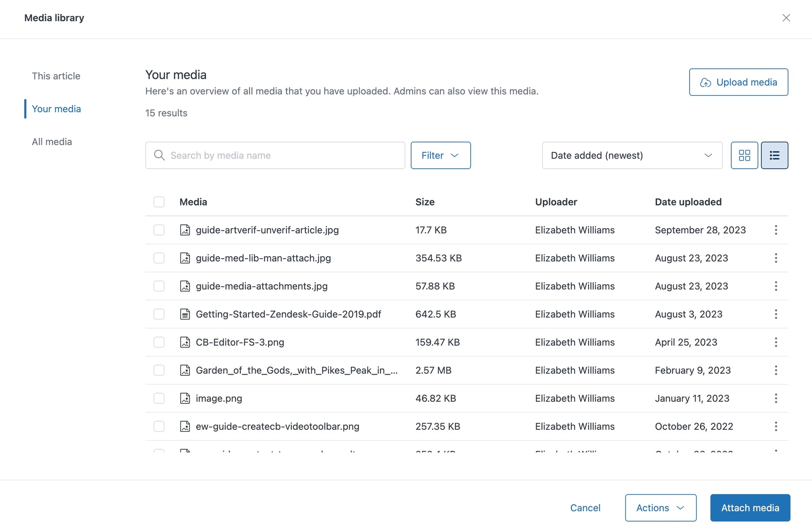This screenshot has height=529, width=812.
Task: Switch to the This article tab
Action: (56, 76)
